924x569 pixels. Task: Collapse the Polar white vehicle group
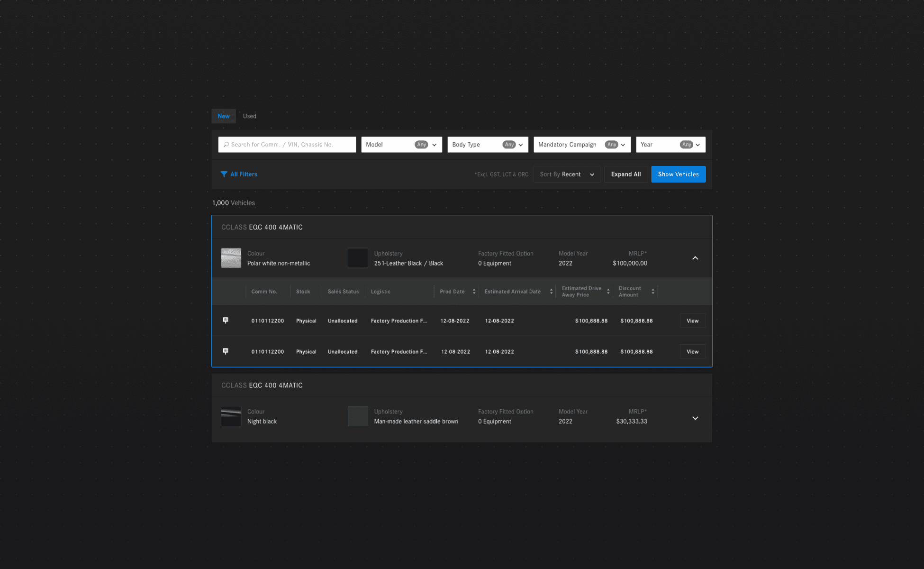click(x=695, y=258)
